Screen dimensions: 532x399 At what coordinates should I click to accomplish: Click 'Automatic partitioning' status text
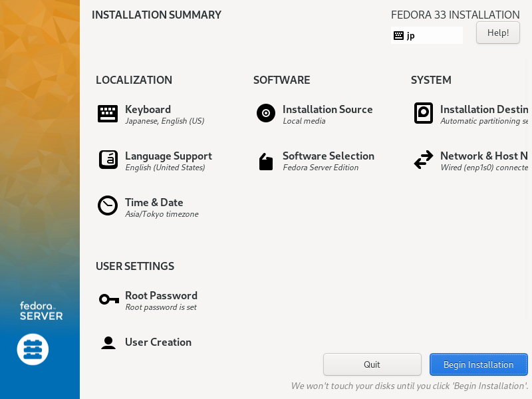pos(484,121)
